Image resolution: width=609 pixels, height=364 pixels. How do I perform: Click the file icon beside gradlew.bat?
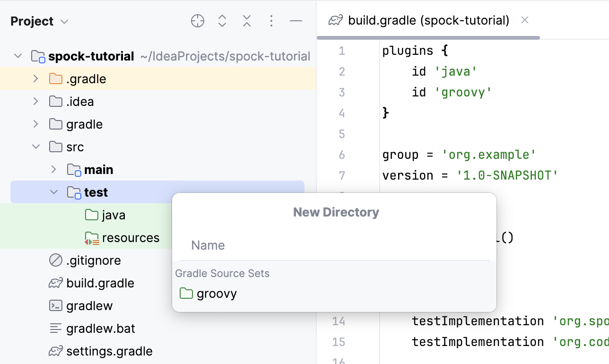tap(55, 328)
